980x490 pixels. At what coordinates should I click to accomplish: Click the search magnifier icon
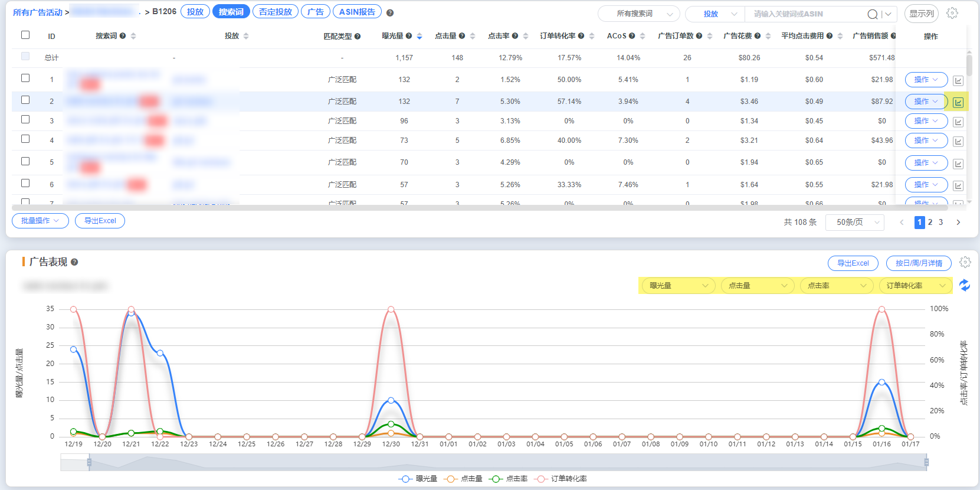tap(873, 14)
